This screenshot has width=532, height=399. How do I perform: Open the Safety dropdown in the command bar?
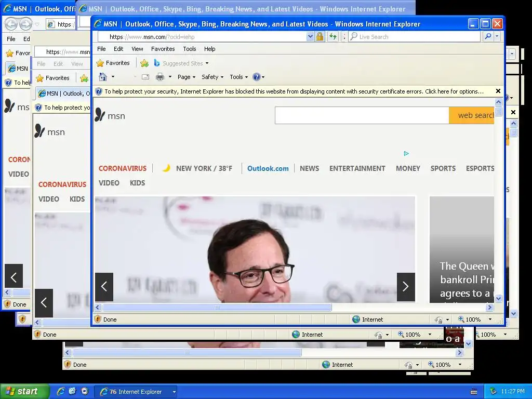212,77
